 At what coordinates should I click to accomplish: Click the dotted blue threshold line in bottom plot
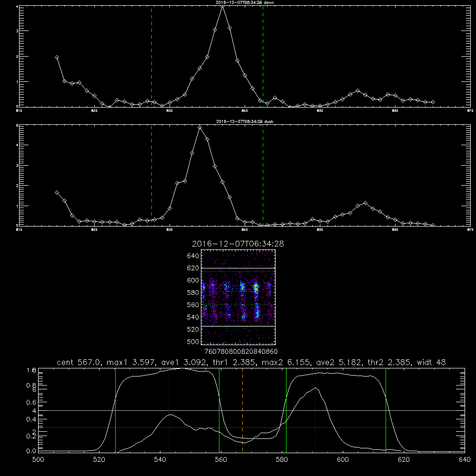251,428
